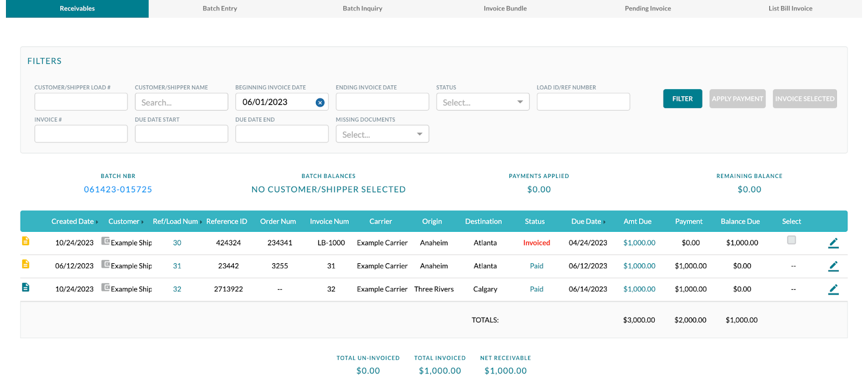Click the Invoiced status in first row
This screenshot has height=387, width=868.
(x=537, y=243)
